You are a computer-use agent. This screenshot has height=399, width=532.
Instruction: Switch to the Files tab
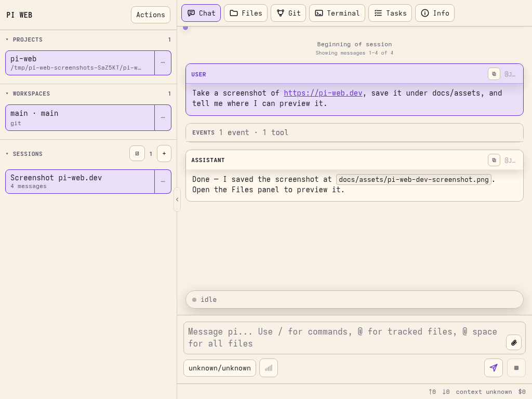point(246,13)
